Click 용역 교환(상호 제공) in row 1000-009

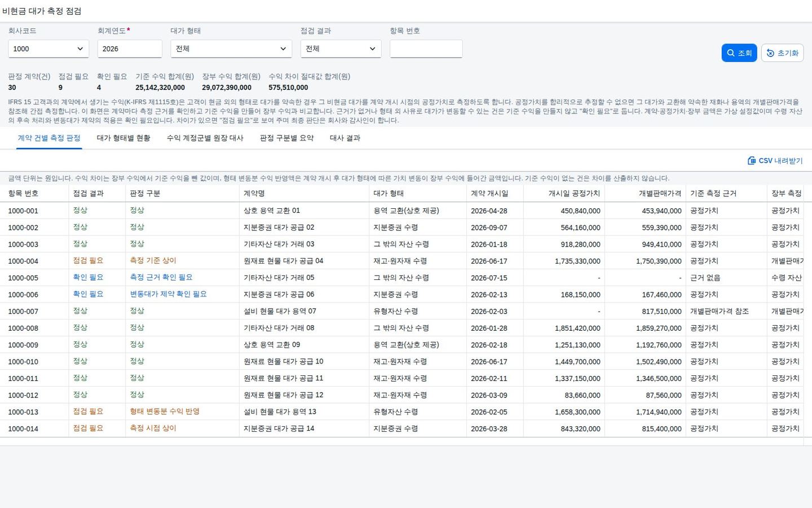(406, 345)
